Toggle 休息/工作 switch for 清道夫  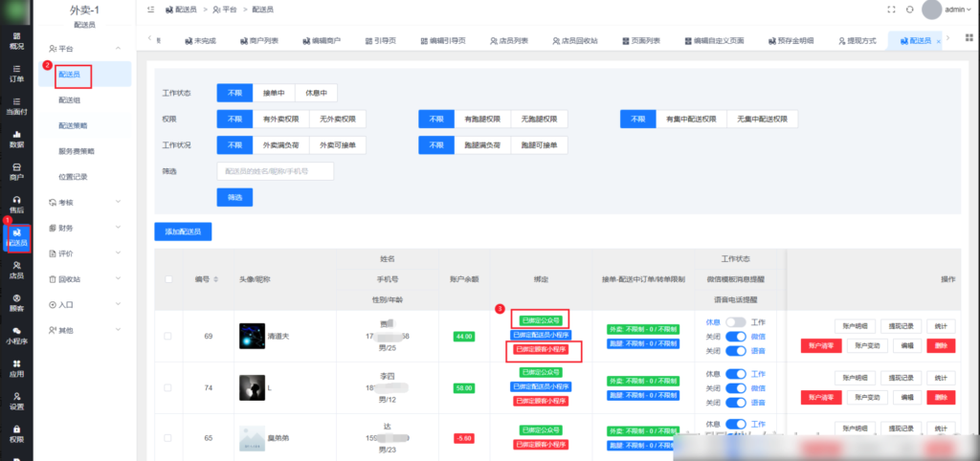[736, 322]
